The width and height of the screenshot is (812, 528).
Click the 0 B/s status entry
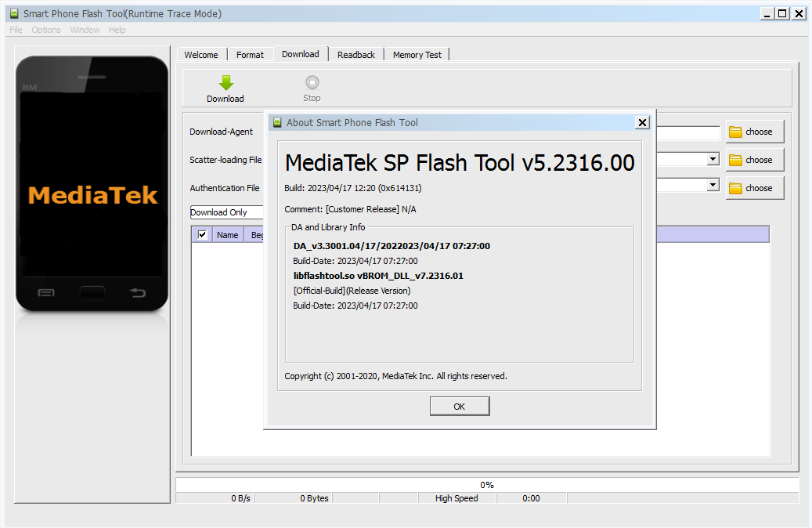[x=215, y=498]
